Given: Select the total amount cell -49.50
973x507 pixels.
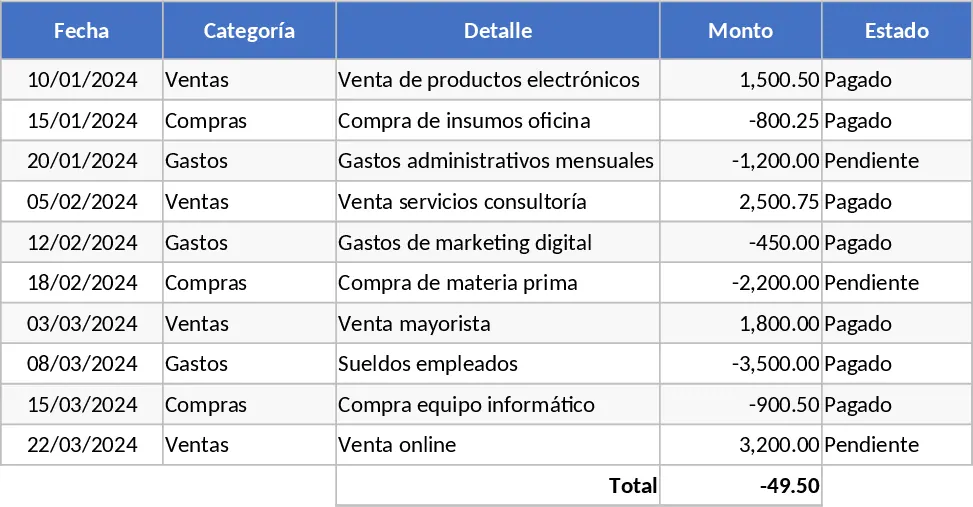Looking at the screenshot, I should (740, 485).
